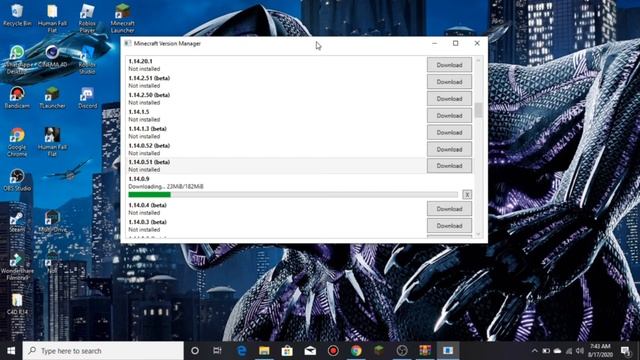
Task: Download the 1.14.2.51 beta version
Action: [449, 82]
